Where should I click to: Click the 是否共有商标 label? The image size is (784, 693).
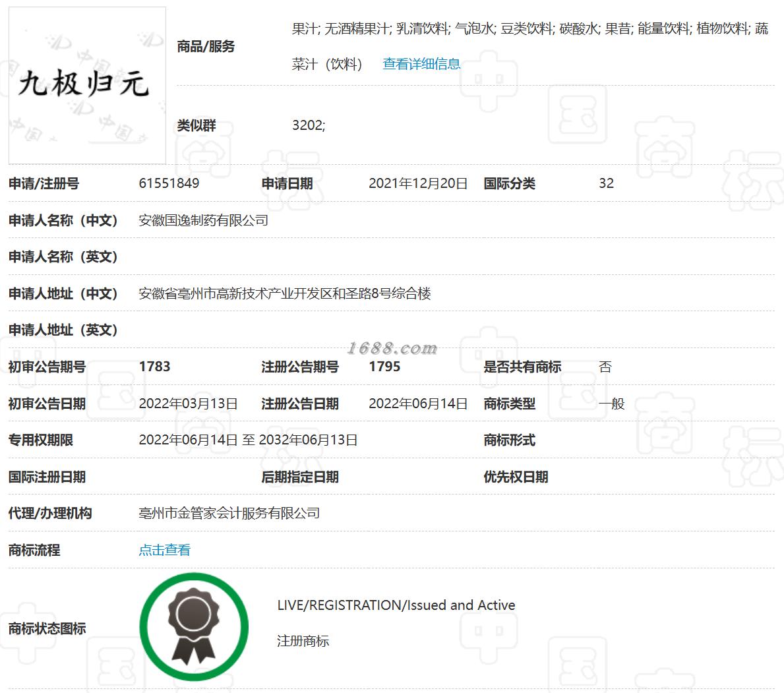522,367
